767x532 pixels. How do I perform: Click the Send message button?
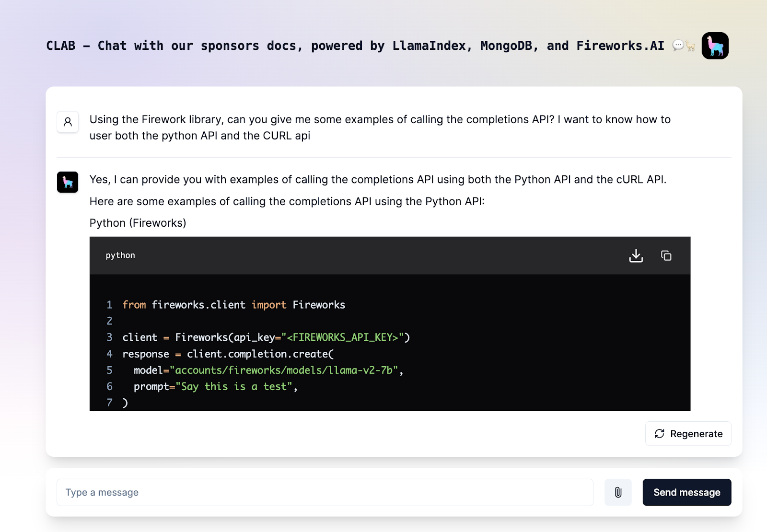click(x=687, y=492)
